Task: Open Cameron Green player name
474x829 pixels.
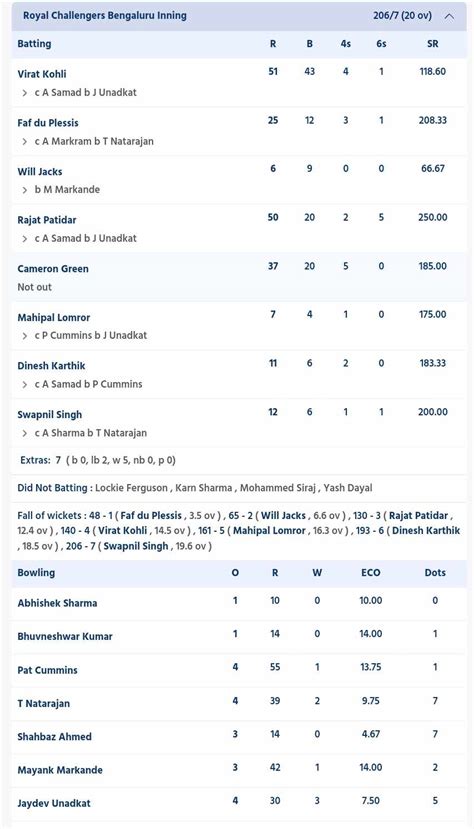Action: tap(53, 269)
